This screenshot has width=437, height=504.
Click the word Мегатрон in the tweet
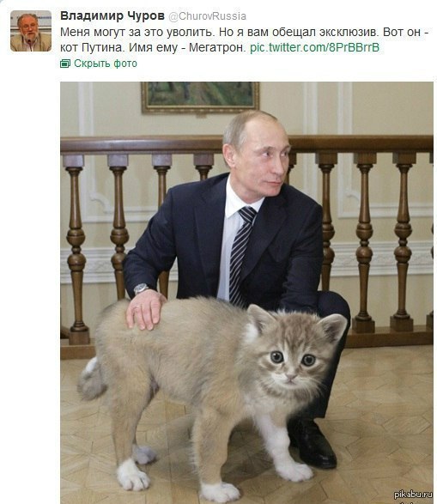217,47
